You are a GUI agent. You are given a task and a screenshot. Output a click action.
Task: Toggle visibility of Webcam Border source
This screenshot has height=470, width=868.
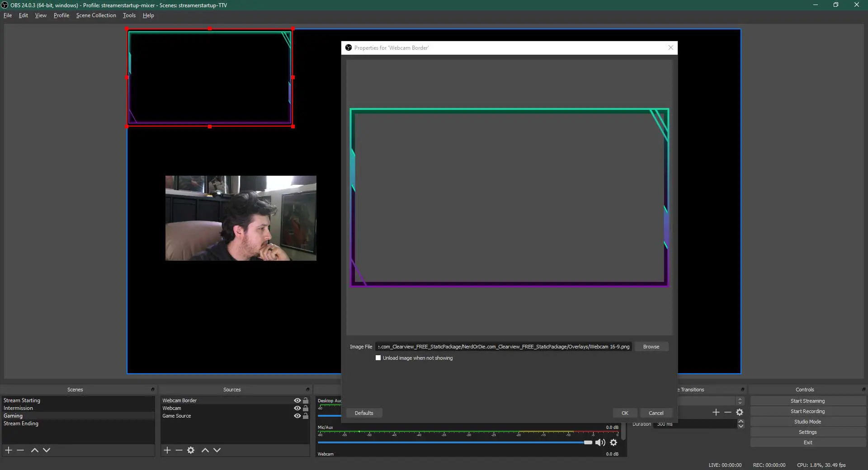click(297, 400)
